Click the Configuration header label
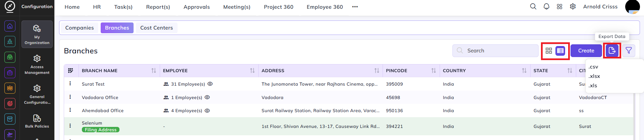The image size is (644, 140). 37,6
